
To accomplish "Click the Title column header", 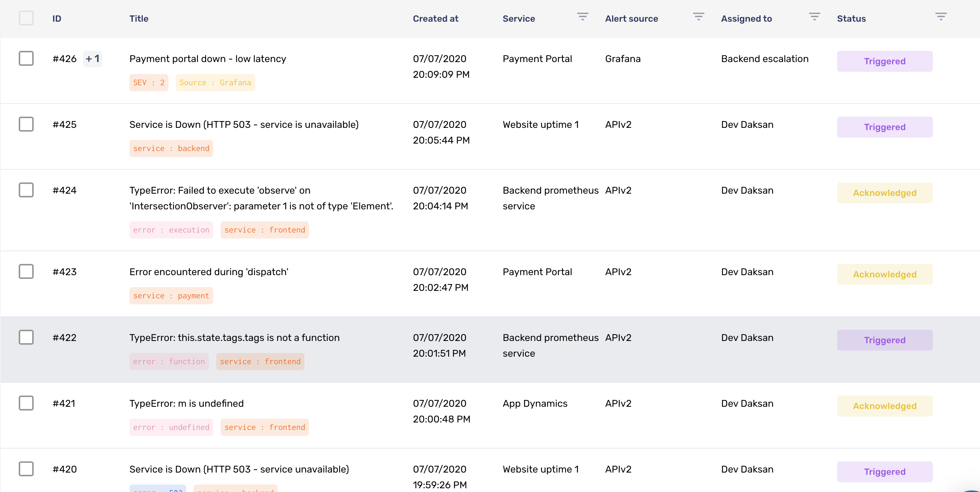I will (x=138, y=19).
